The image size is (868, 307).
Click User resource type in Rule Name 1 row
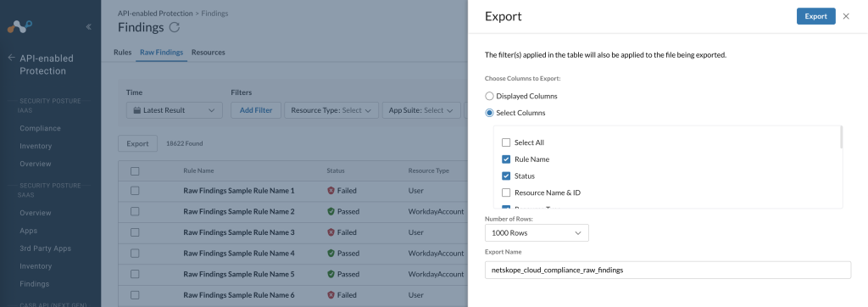click(x=415, y=191)
